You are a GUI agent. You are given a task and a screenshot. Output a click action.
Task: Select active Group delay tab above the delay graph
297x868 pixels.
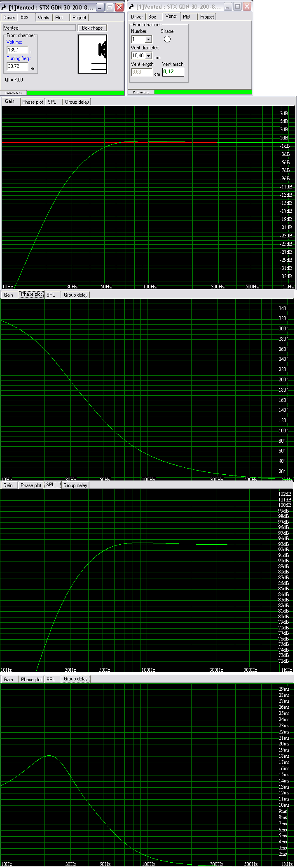pyautogui.click(x=76, y=679)
